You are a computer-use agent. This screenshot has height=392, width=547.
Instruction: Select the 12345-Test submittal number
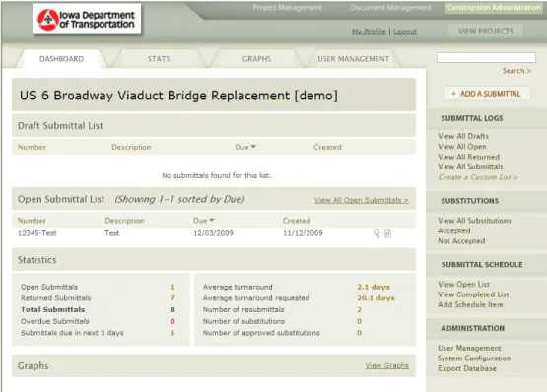[37, 233]
